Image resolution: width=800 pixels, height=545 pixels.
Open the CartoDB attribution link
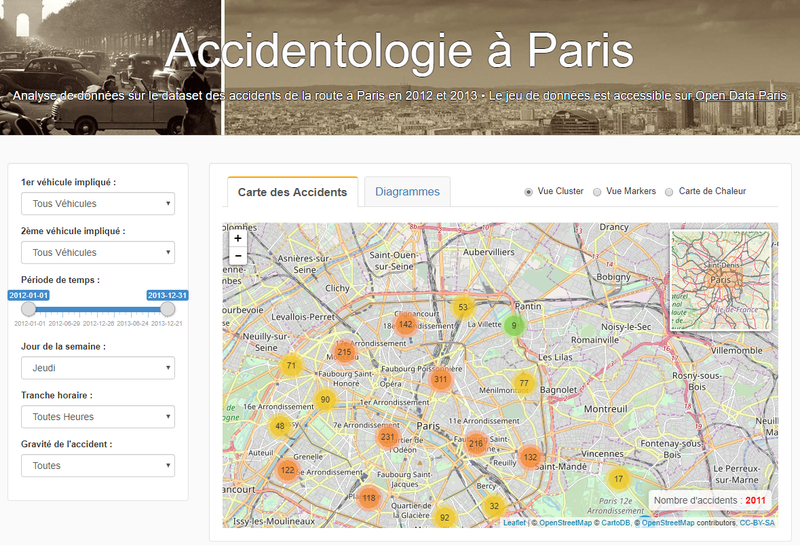616,523
